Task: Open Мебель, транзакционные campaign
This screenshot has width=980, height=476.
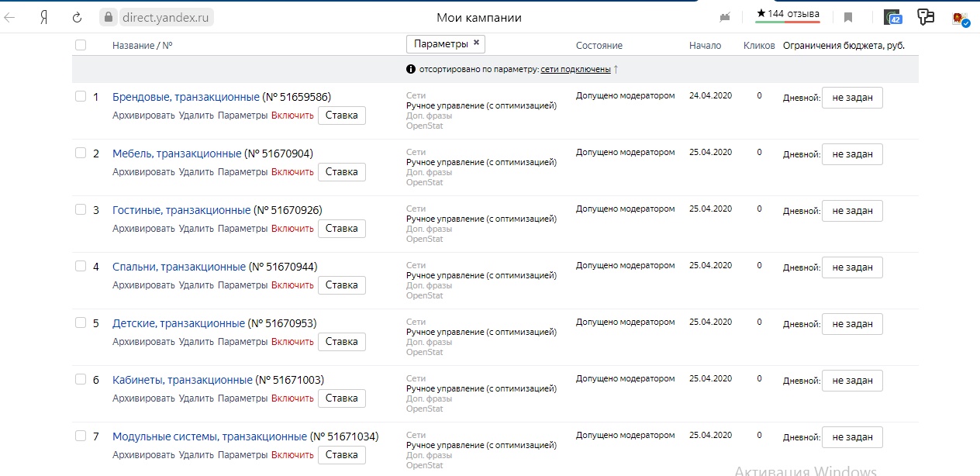Action: pyautogui.click(x=177, y=153)
